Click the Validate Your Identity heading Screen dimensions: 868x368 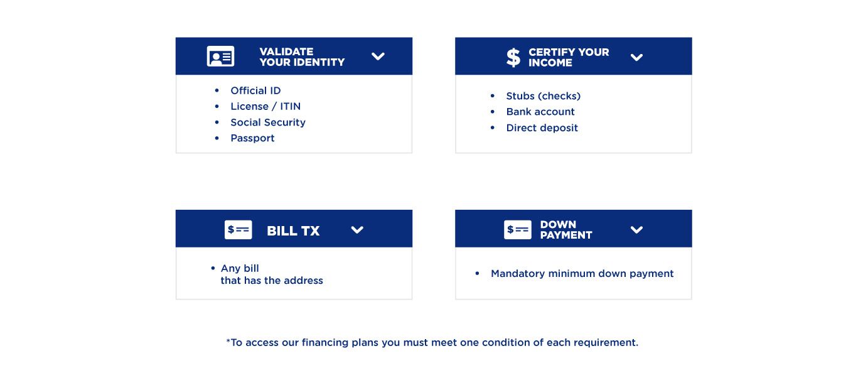click(302, 57)
